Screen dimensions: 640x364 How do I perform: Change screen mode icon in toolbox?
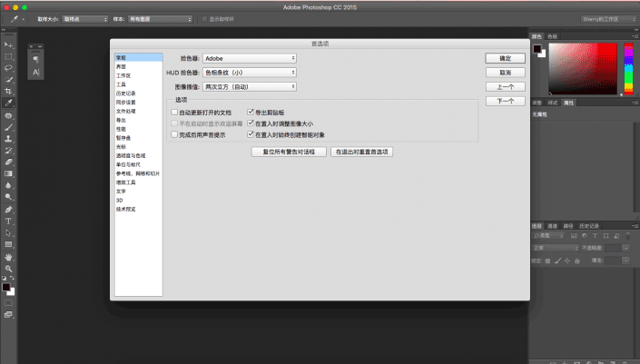tap(8, 315)
